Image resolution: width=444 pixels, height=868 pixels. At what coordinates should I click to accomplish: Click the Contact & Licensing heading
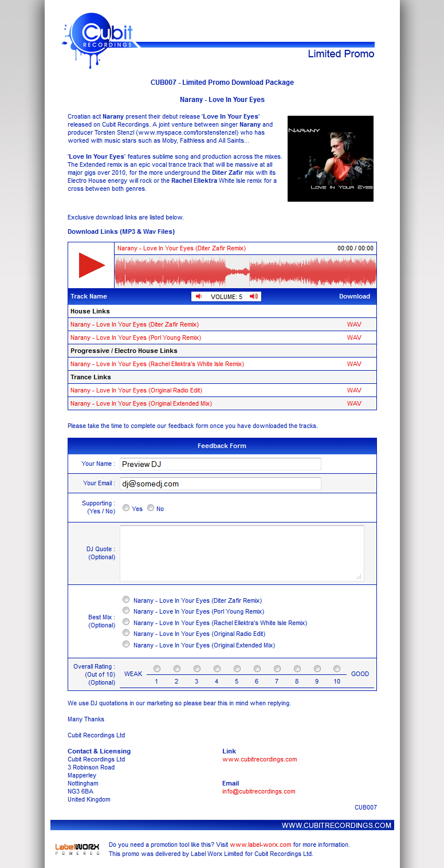(x=99, y=751)
